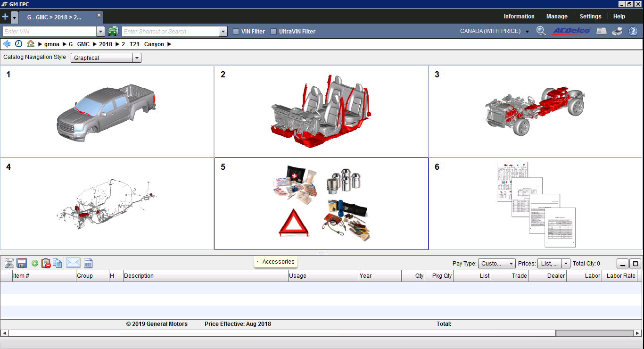Image resolution: width=644 pixels, height=349 pixels.
Task: Click in the Enter VIN input field
Action: point(49,32)
